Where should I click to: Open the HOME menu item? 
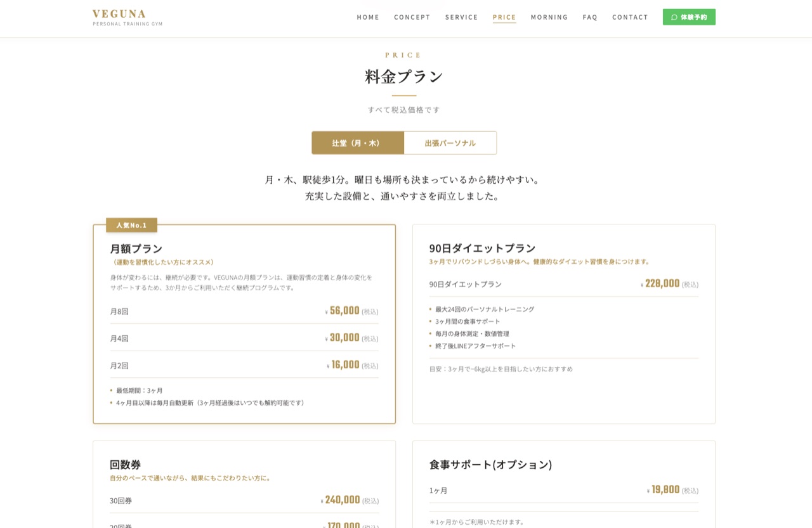(x=368, y=17)
